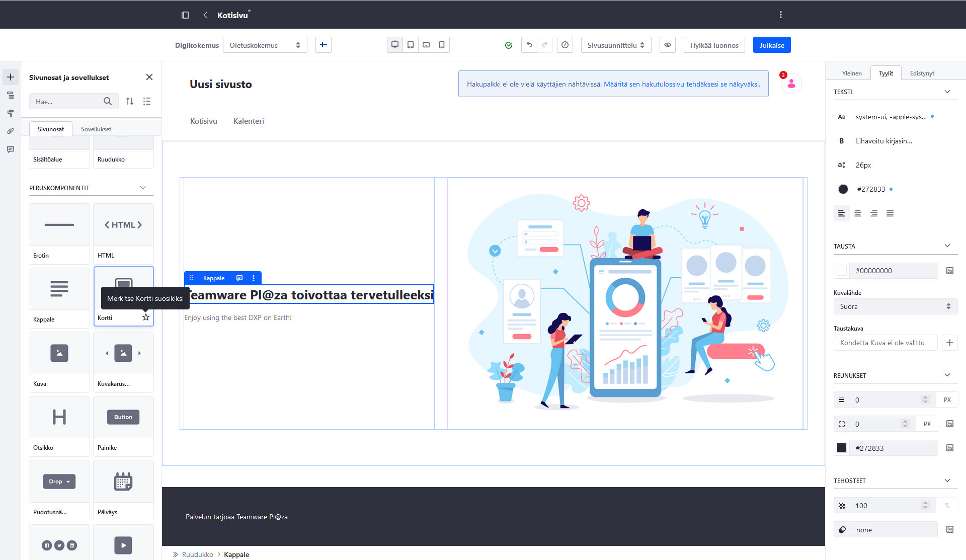
Task: Switch to list view icon
Action: pos(147,102)
